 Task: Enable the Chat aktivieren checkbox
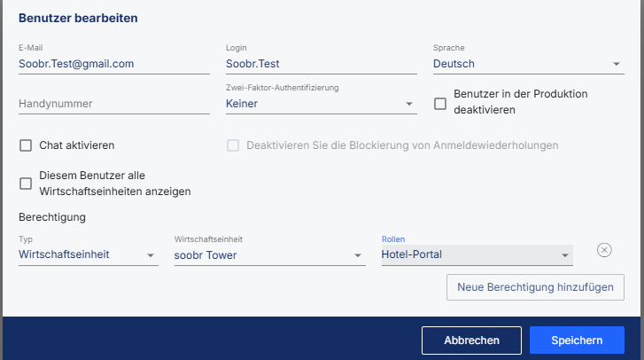[26, 145]
